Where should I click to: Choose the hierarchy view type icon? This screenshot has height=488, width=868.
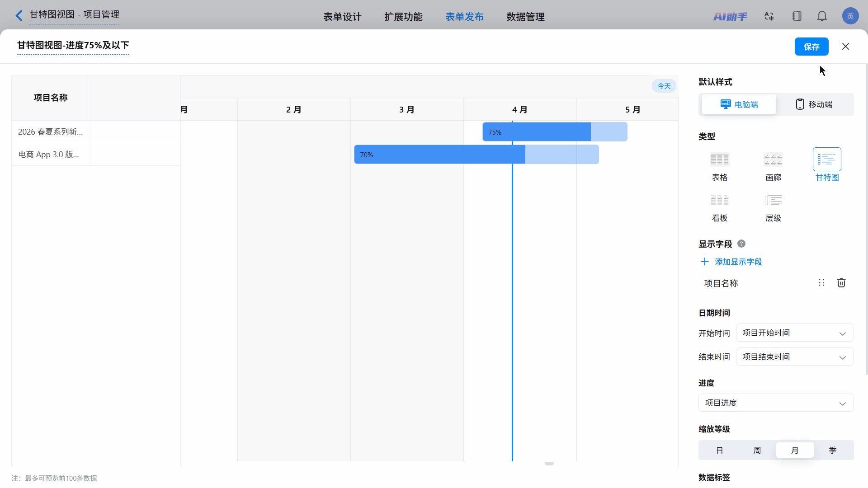click(x=773, y=200)
